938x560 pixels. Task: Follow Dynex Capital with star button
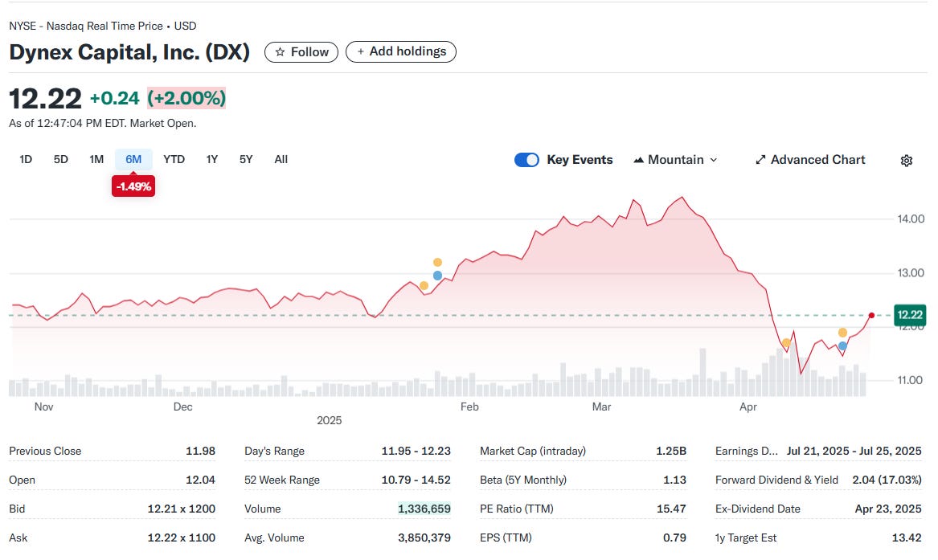coord(301,52)
